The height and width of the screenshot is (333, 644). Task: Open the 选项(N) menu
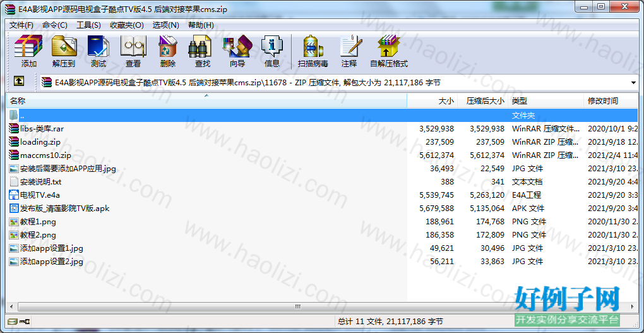click(165, 25)
